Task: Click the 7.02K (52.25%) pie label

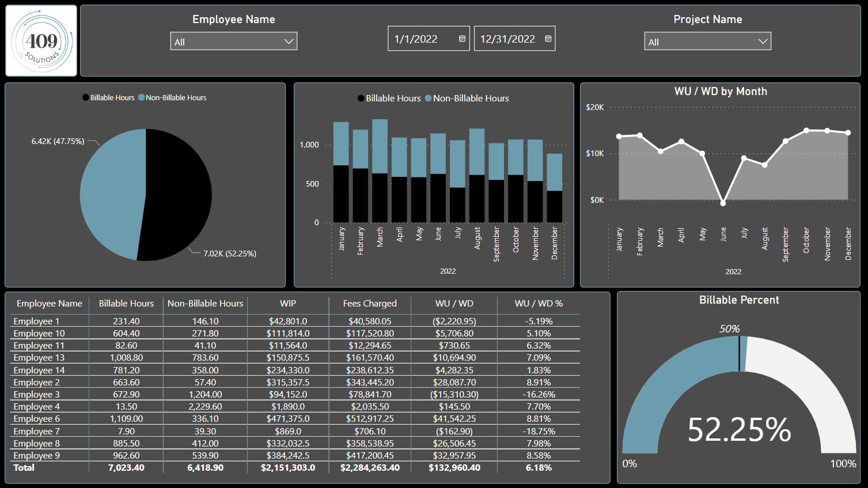Action: [230, 254]
